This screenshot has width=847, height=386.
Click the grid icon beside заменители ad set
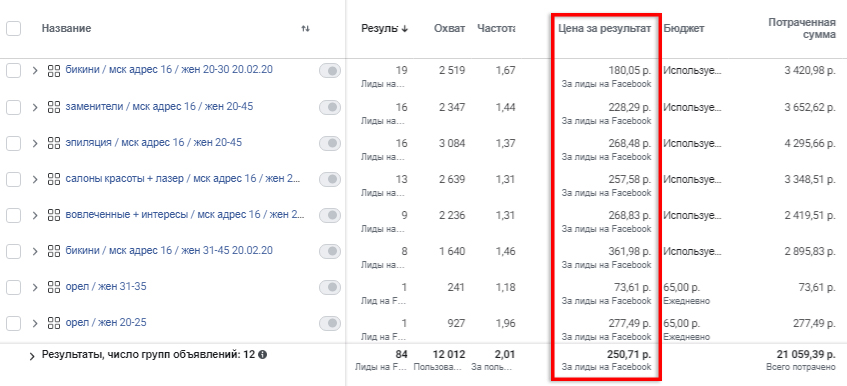pyautogui.click(x=53, y=107)
